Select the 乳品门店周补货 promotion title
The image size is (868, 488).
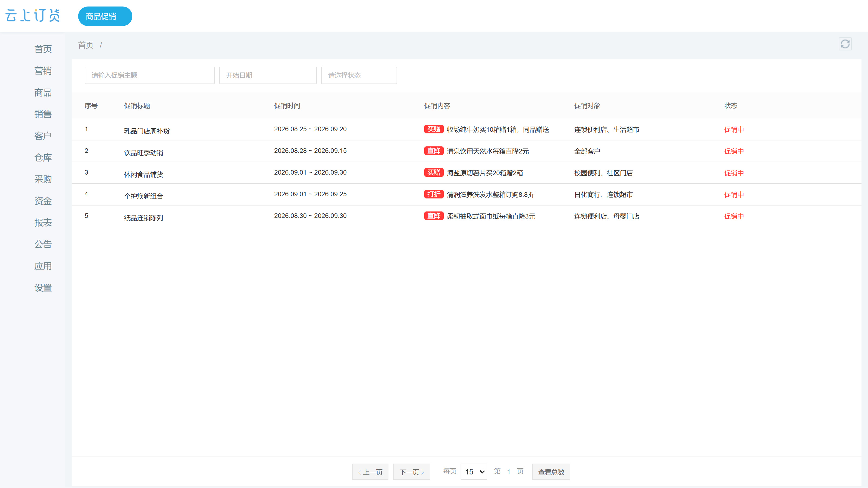(147, 131)
